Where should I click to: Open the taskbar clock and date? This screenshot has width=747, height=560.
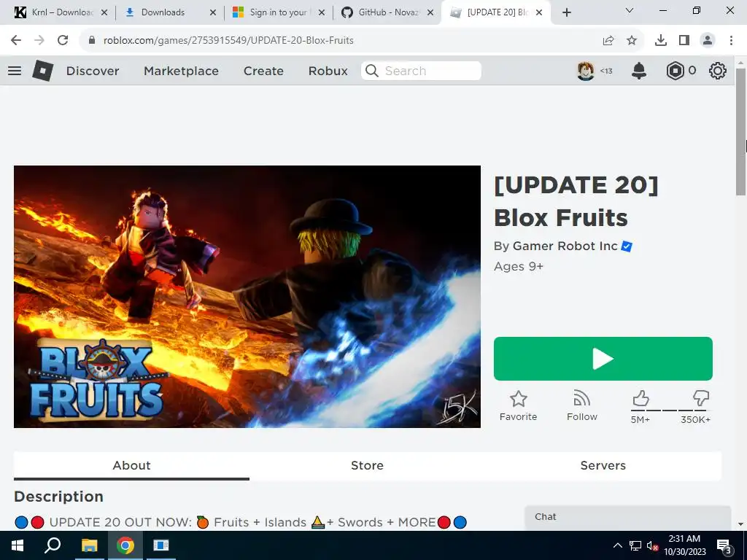pyautogui.click(x=684, y=545)
